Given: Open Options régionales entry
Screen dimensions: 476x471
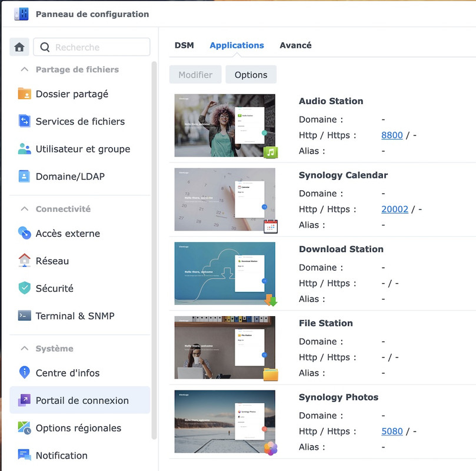Looking at the screenshot, I should 80,427.
